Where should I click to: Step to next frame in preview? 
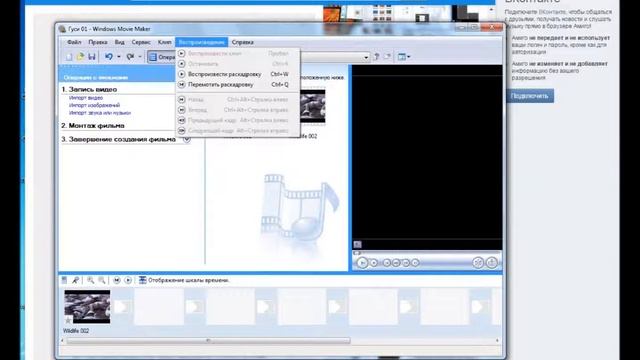click(406, 263)
